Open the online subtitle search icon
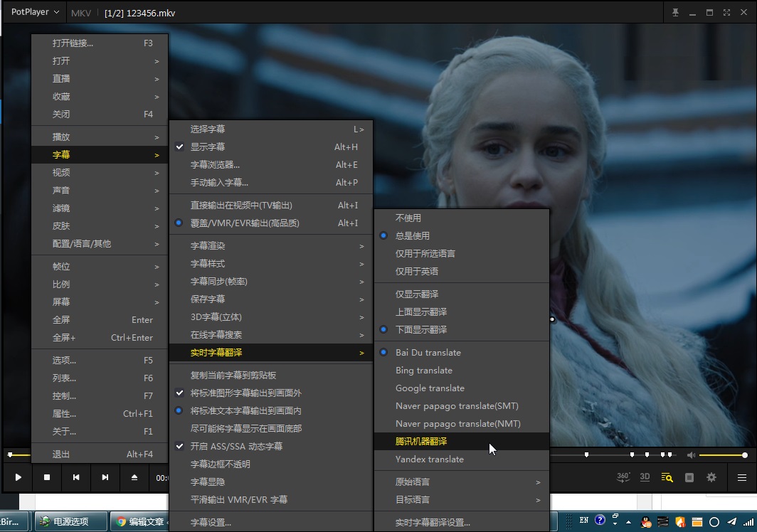 667,478
